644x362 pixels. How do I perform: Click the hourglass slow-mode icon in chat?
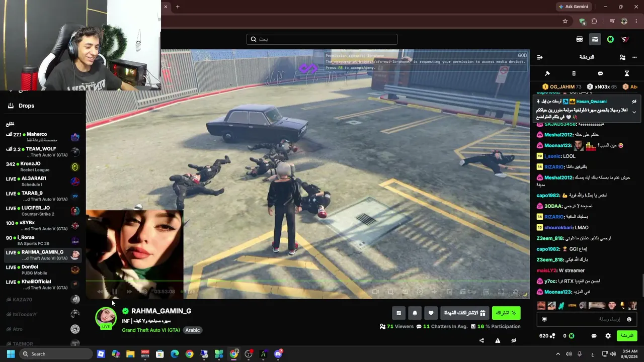point(627,73)
